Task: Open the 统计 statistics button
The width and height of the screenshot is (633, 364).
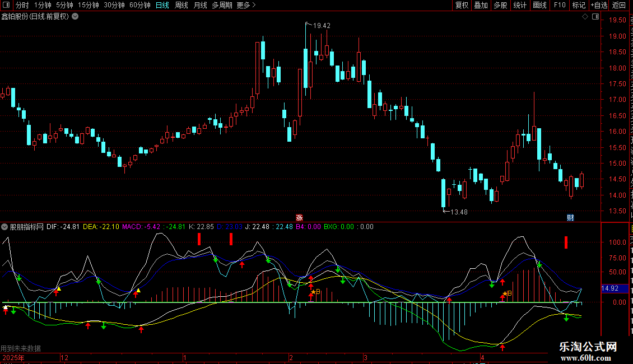Action: [520, 5]
